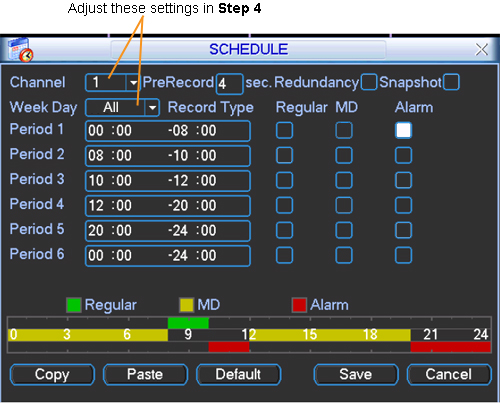Click the Period 3 time range field
500x403 pixels.
(168, 181)
